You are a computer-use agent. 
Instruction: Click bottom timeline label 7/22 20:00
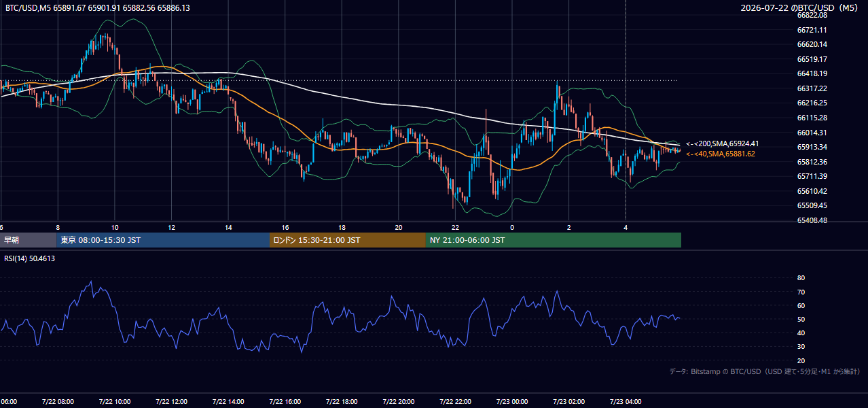(399, 402)
